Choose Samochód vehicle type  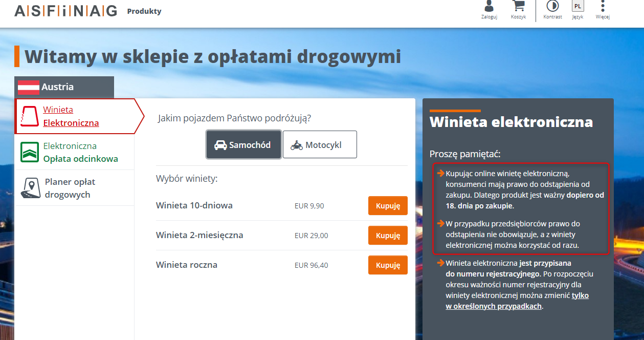(x=243, y=145)
